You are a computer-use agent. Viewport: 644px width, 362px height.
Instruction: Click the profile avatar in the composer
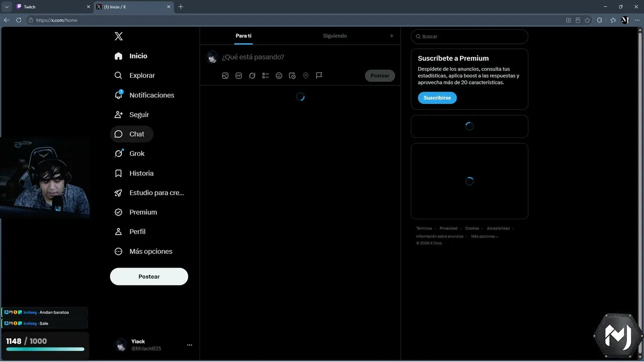212,57
